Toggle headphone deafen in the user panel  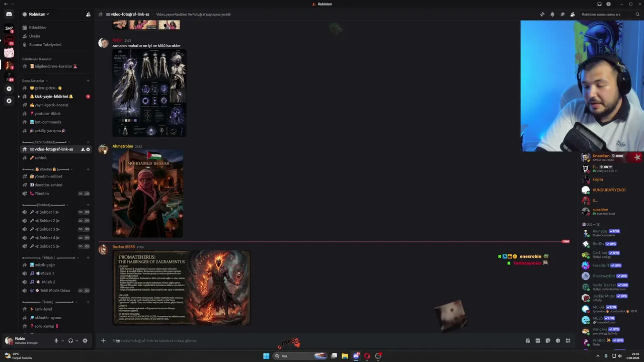[70, 340]
